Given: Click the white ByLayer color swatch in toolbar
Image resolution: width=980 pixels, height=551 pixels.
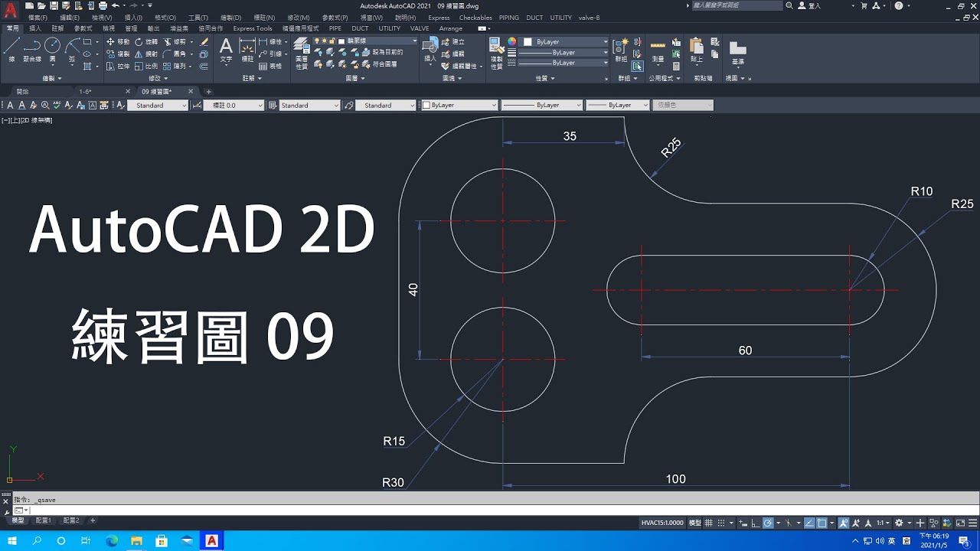Looking at the screenshot, I should tap(426, 106).
